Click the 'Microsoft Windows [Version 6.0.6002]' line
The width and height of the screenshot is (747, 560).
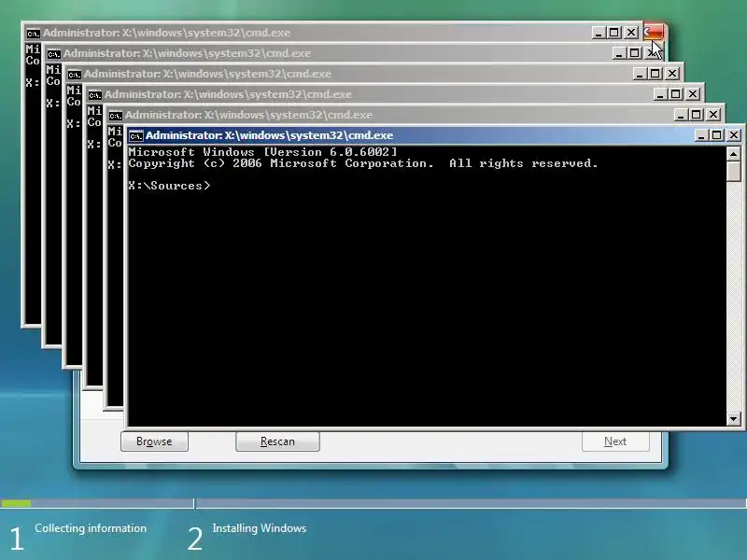[262, 152]
